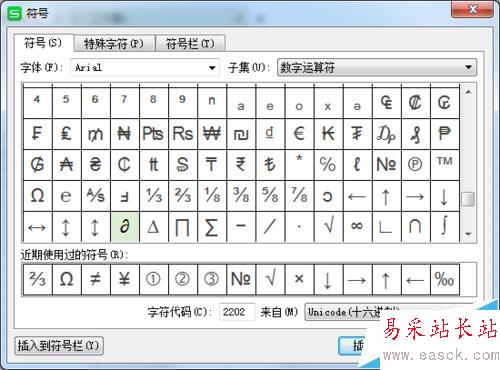500x370 pixels.
Task: Select the infinity ∞ symbol
Action: point(357,227)
